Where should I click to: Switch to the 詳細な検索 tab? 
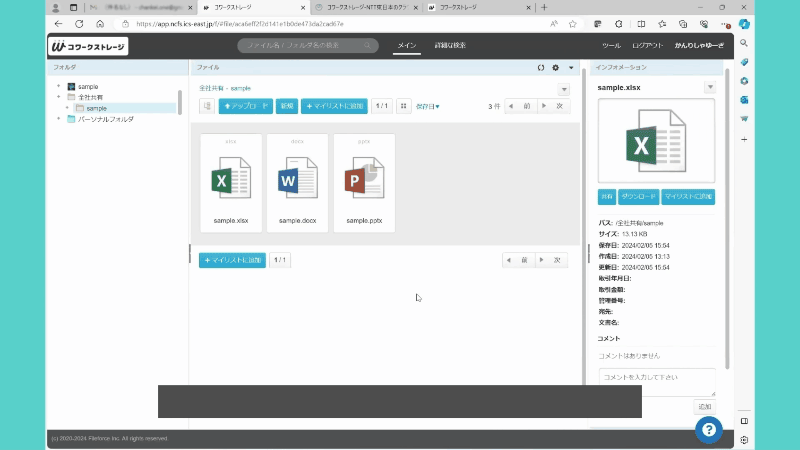[450, 46]
